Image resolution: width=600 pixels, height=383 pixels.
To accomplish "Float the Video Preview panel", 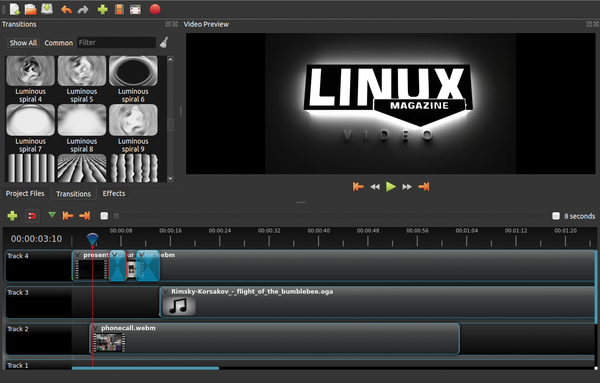I will click(589, 24).
